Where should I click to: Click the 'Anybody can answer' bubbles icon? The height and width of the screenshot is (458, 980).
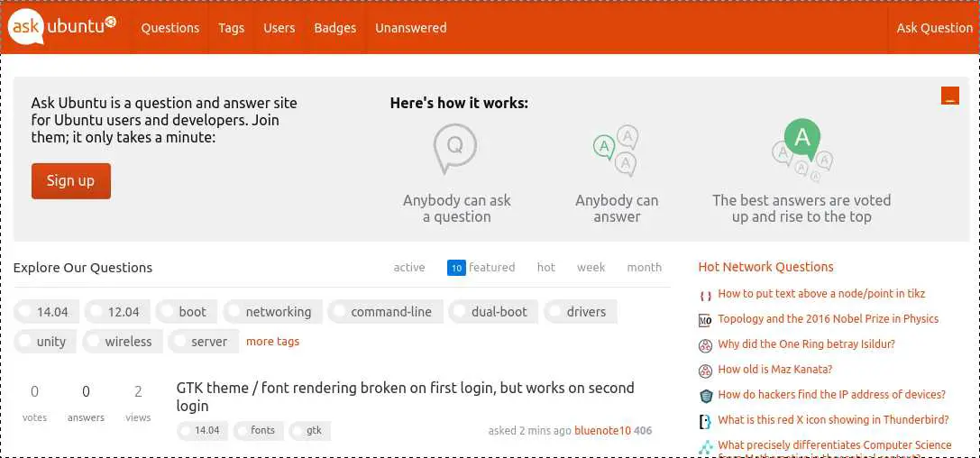pyautogui.click(x=616, y=150)
